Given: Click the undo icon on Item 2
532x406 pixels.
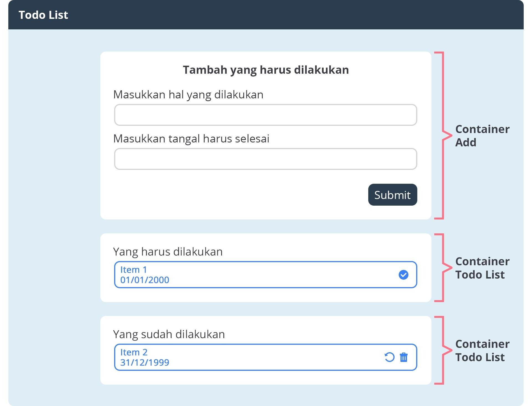Looking at the screenshot, I should (x=389, y=357).
